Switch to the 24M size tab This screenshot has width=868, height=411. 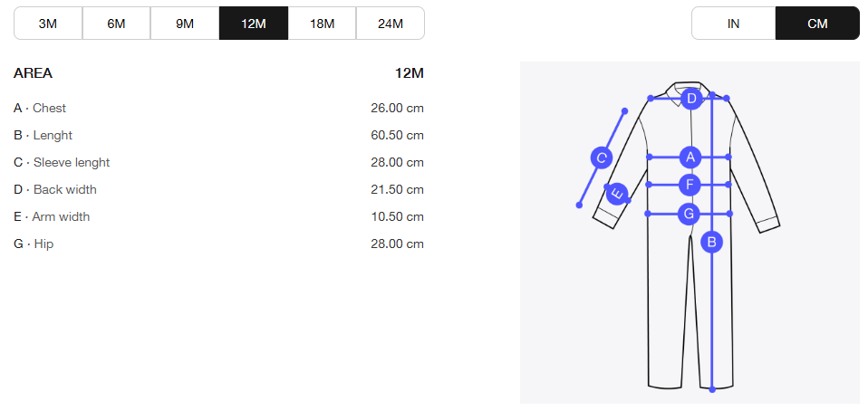click(391, 24)
